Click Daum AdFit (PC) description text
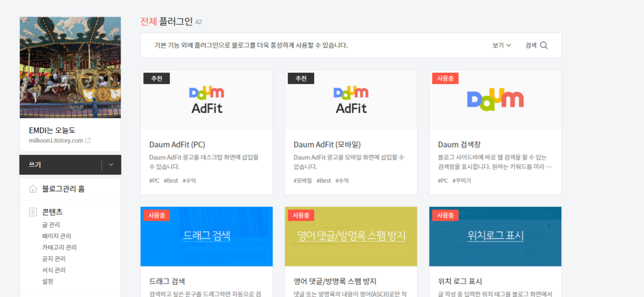Viewport: 644px width, 297px height. point(204,162)
